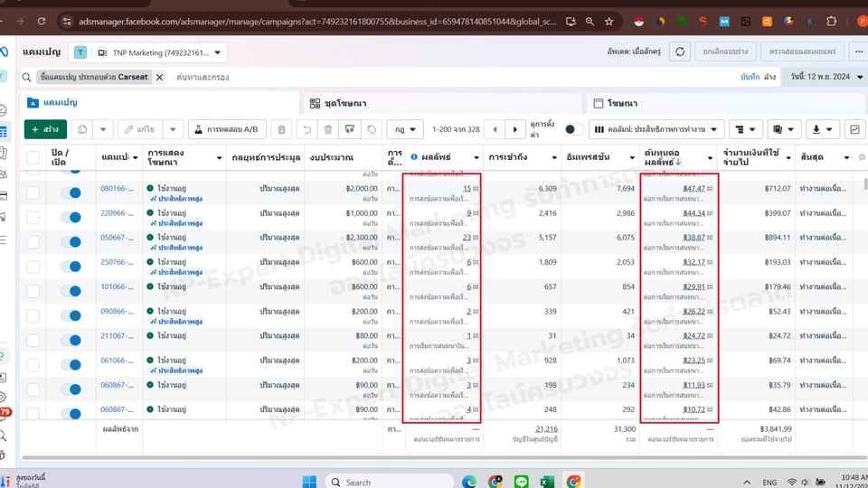Click ยกเลิกแบบร่าง discard drafts button
Screen dimensions: 868x488
725,52
